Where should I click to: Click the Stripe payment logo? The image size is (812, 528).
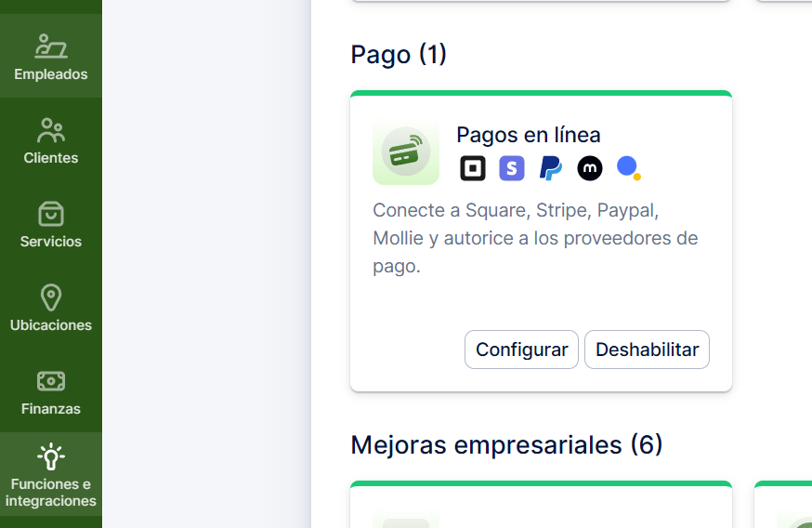tap(512, 168)
